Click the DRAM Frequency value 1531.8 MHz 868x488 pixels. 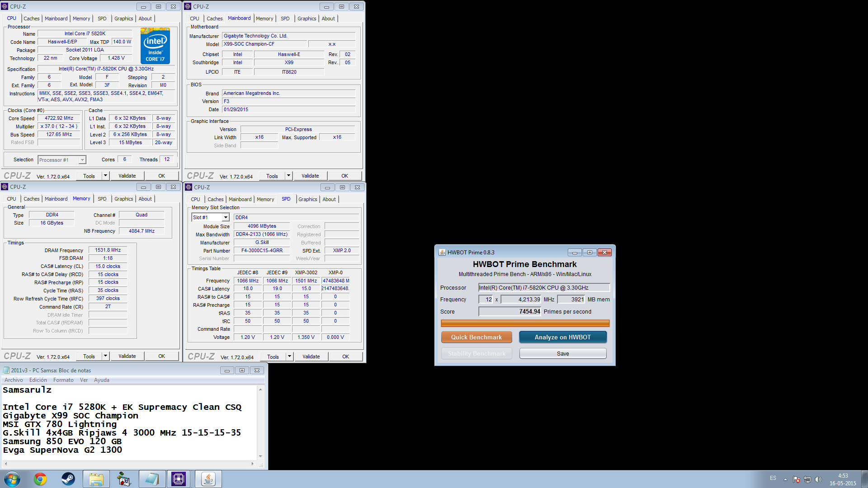tap(108, 250)
